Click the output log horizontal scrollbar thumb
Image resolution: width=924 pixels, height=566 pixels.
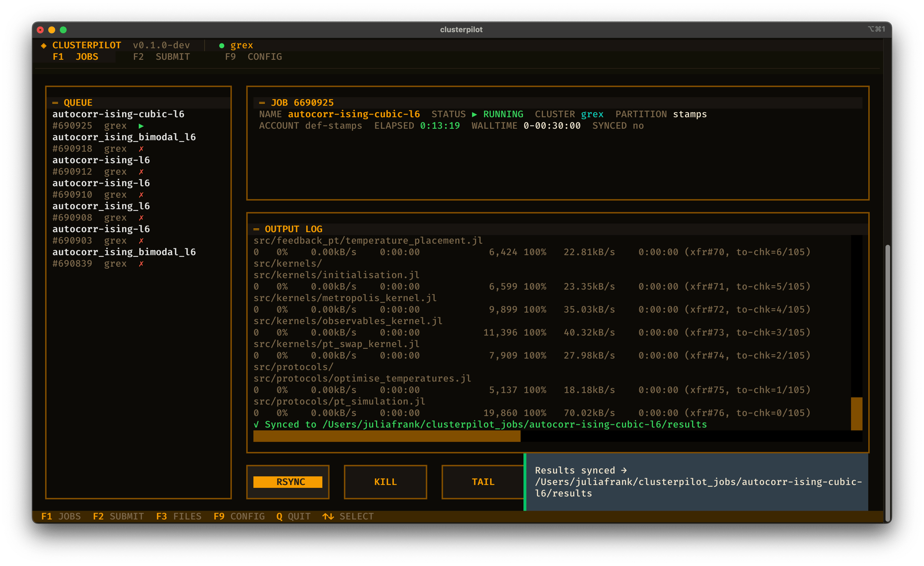tap(387, 436)
